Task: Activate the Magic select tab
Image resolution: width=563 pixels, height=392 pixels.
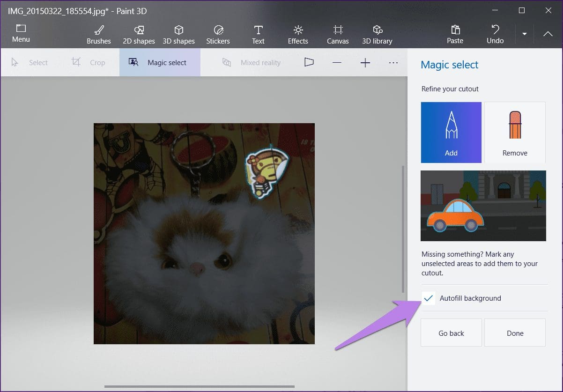Action: point(160,62)
